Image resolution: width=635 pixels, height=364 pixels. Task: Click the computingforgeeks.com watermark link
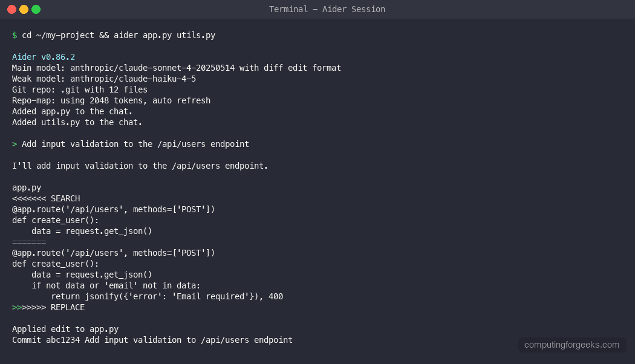[x=571, y=345]
